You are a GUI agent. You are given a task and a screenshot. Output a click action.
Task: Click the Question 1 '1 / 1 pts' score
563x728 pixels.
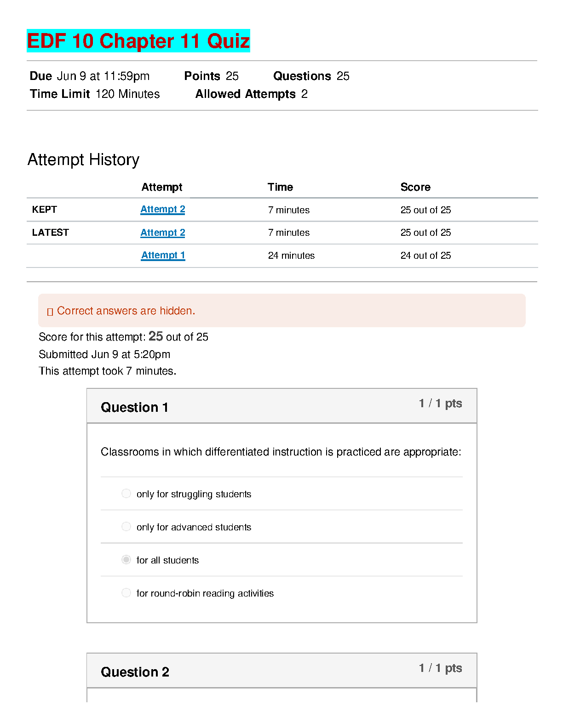pos(441,404)
